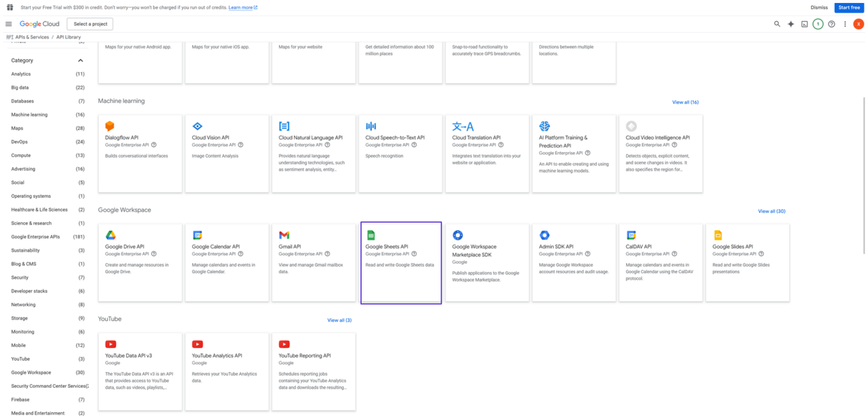Click the search magnifier icon
868x420 pixels.
[x=777, y=24]
